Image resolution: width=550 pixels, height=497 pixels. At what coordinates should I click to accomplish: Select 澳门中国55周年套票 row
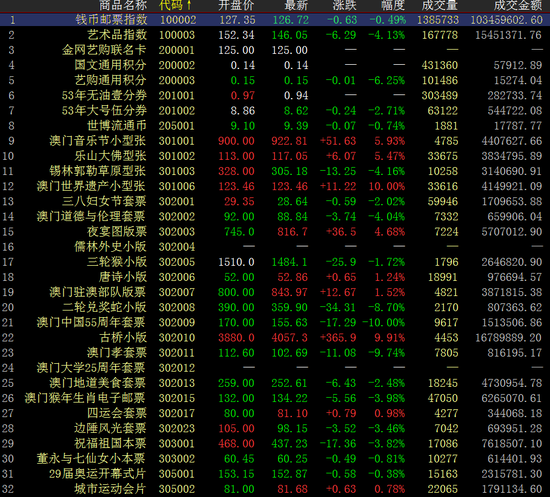(275, 322)
